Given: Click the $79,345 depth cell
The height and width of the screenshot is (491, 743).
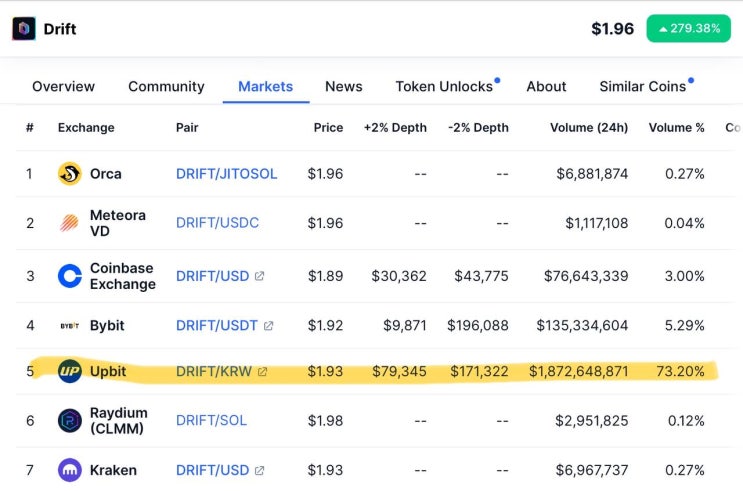Looking at the screenshot, I should tap(399, 371).
